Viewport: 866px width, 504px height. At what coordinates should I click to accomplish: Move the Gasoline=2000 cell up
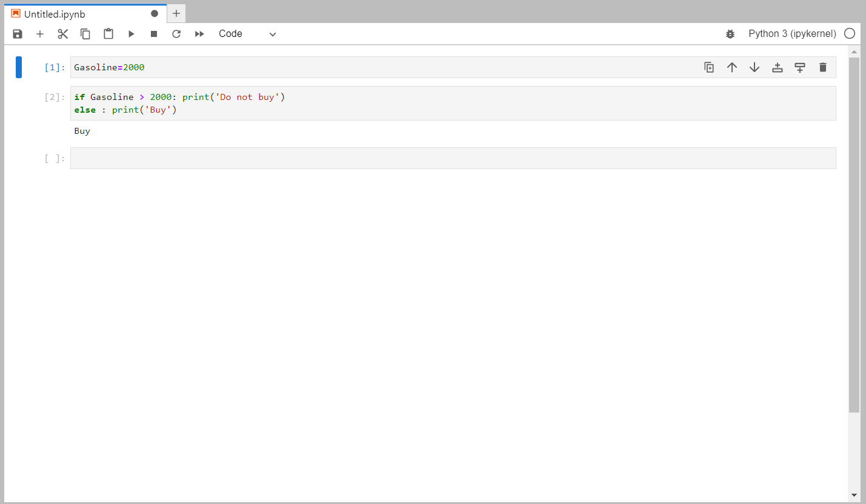pos(731,67)
